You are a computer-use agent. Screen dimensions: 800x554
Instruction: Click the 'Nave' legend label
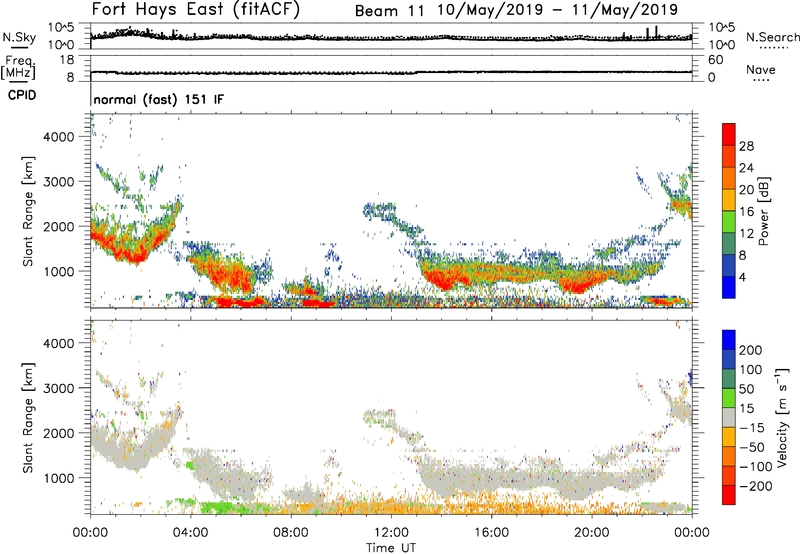click(760, 69)
